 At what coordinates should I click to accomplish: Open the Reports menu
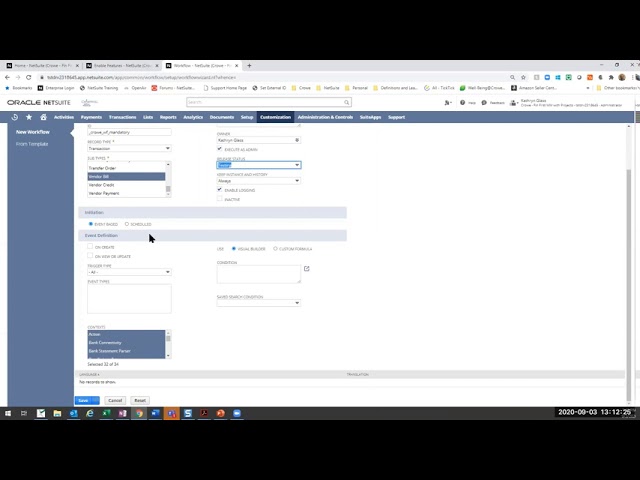(x=168, y=117)
